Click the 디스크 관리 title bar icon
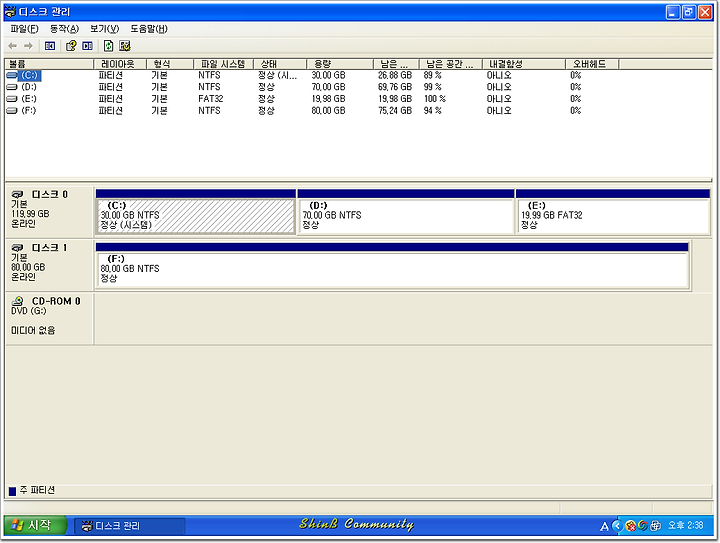 (x=10, y=11)
